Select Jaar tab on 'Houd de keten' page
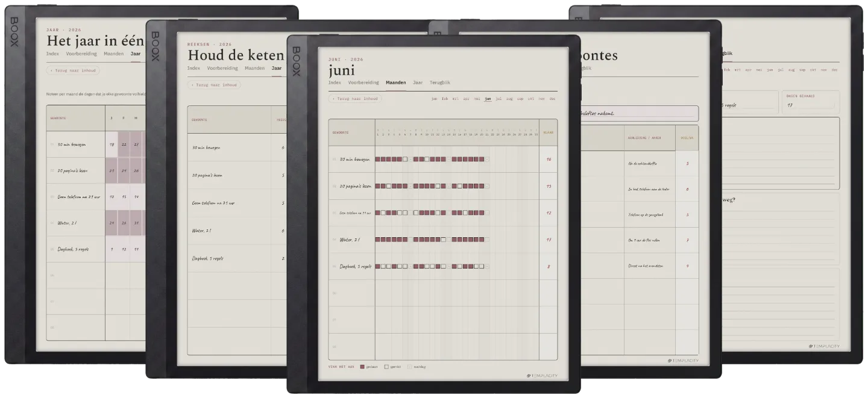The image size is (868, 398). click(277, 68)
